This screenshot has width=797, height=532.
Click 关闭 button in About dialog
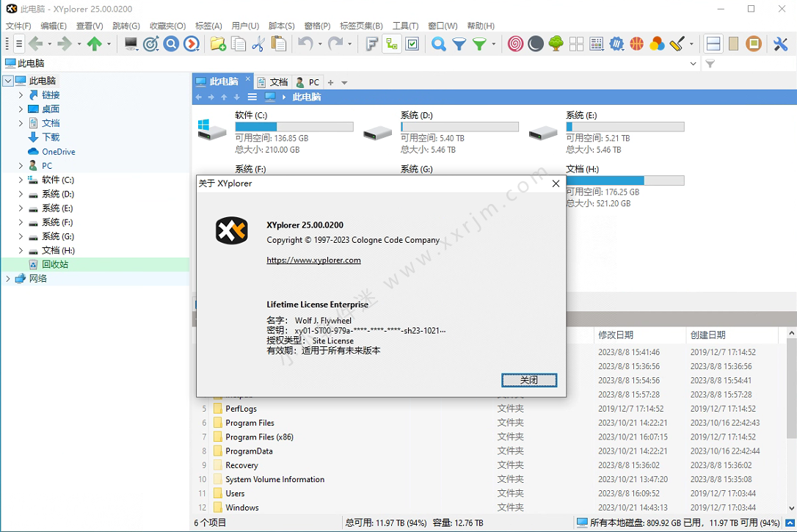coord(529,380)
